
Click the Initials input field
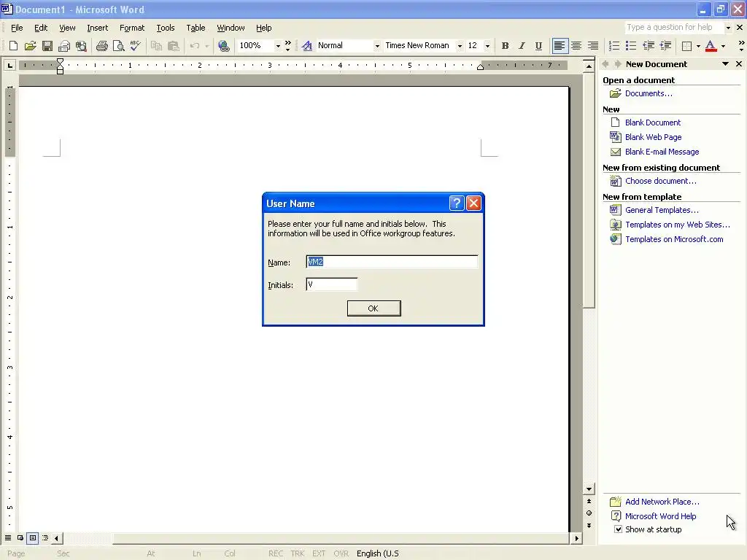click(332, 284)
